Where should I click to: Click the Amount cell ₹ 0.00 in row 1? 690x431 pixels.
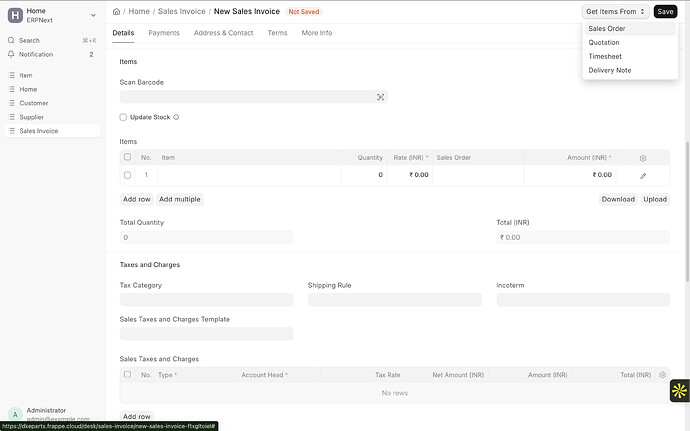[x=570, y=175]
